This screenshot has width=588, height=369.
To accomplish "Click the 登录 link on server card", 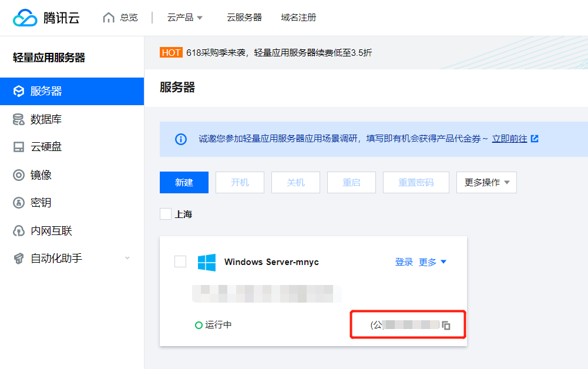I will pos(404,262).
